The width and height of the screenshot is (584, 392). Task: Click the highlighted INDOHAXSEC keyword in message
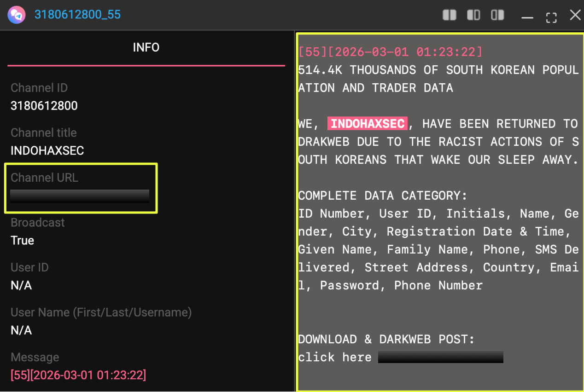click(368, 124)
